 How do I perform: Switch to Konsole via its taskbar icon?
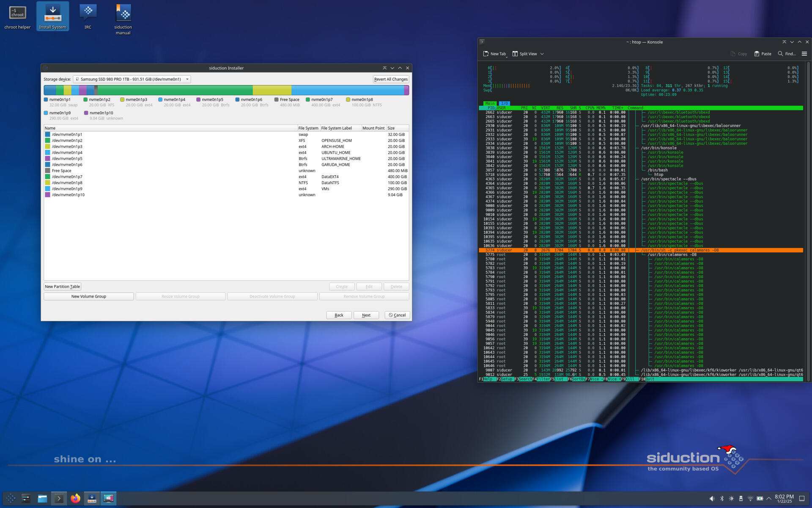pyautogui.click(x=59, y=498)
